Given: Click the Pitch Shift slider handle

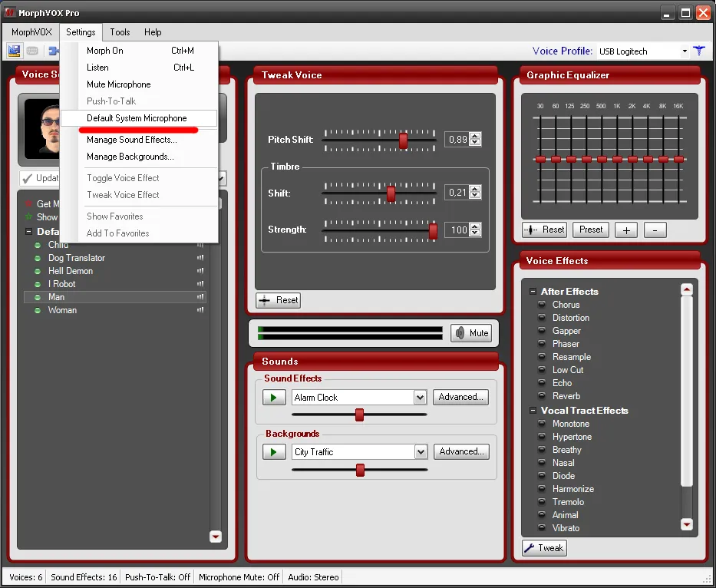Looking at the screenshot, I should coord(403,140).
